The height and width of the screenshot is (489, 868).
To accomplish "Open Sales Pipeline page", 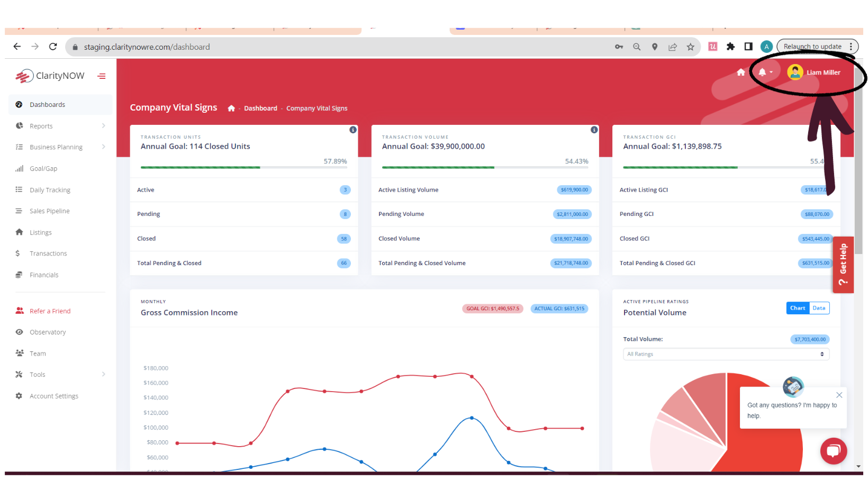I will point(50,211).
